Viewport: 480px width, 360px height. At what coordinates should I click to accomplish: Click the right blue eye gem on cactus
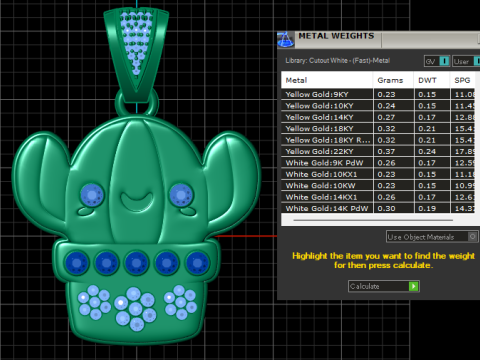(181, 195)
